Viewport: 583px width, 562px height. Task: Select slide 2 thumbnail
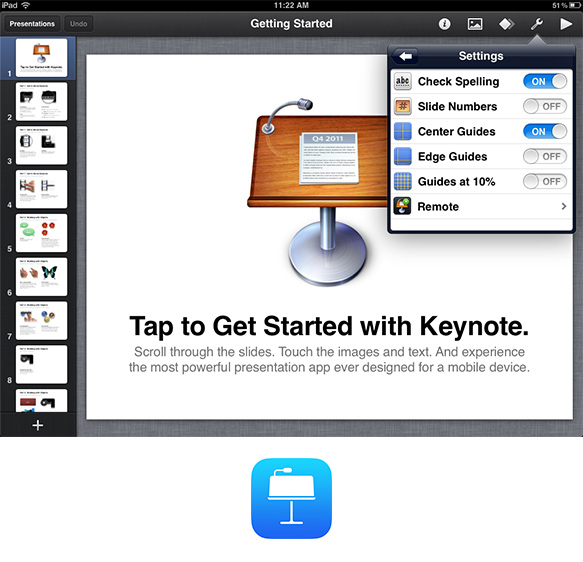click(41, 101)
